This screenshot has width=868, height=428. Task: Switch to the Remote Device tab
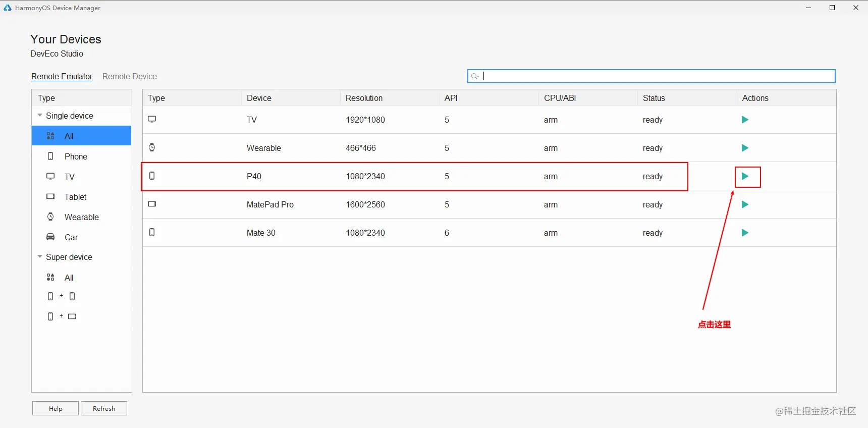click(130, 76)
